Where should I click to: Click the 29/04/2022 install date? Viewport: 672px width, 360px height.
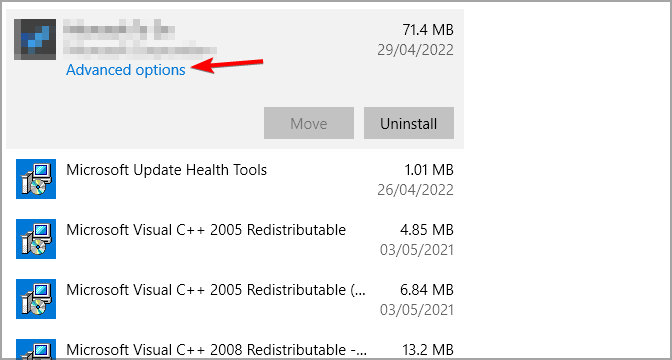pos(415,50)
